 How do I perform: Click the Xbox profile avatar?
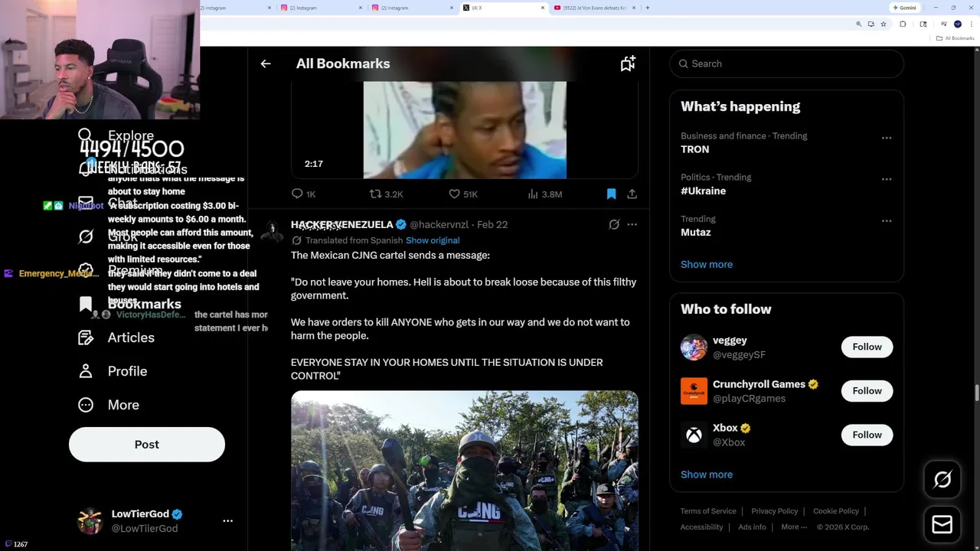click(x=694, y=435)
